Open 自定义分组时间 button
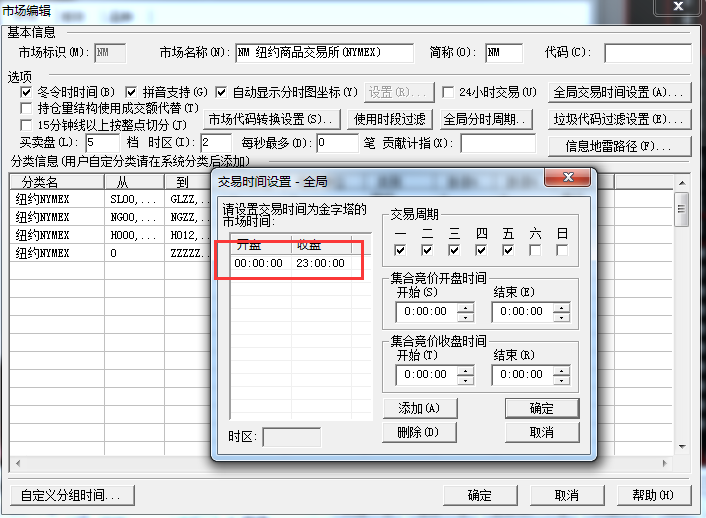 coord(72,495)
